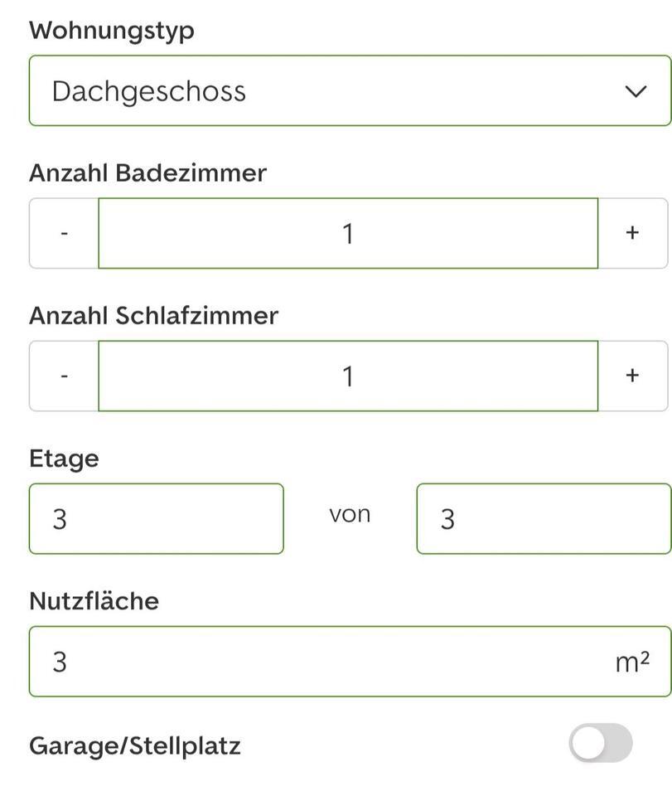Click the Wohnungstyp field label
672x796 pixels.
(111, 29)
